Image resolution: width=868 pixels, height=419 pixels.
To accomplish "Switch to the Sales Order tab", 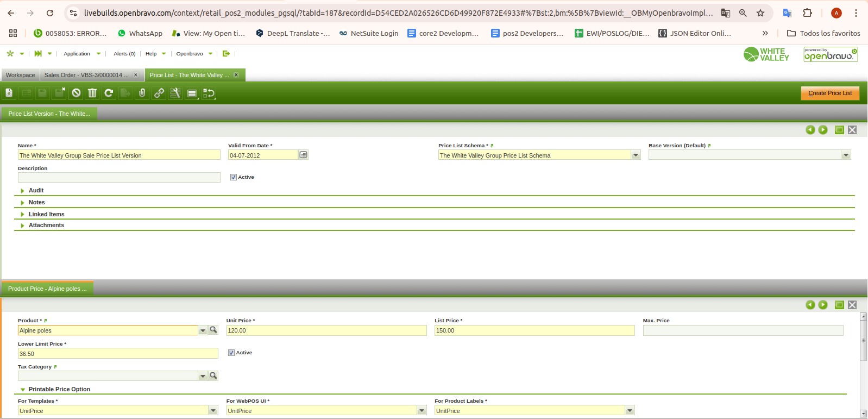I will pyautogui.click(x=86, y=75).
